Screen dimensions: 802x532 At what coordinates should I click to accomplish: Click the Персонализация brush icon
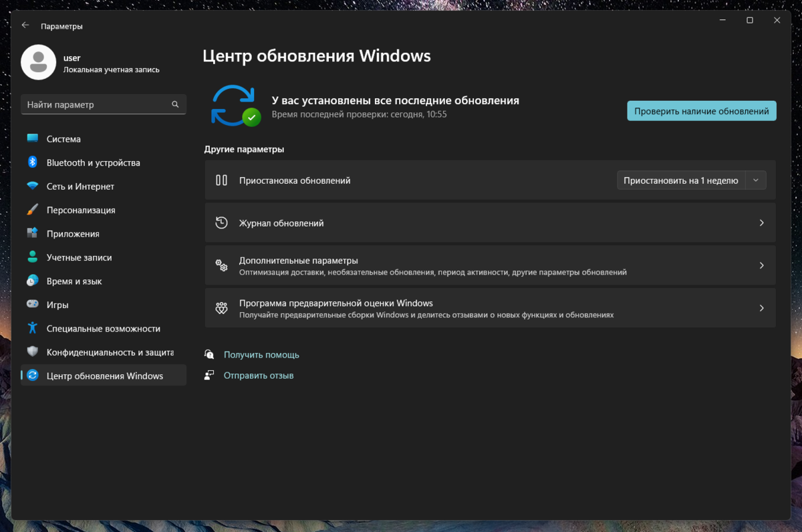(x=33, y=210)
